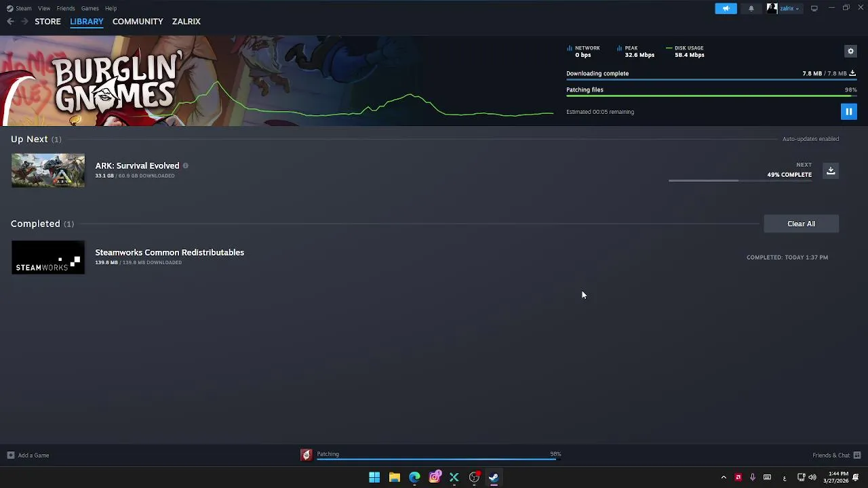Click the Peak 32.6 Mbps stat
Screen dimensions: 868x488
(636, 52)
